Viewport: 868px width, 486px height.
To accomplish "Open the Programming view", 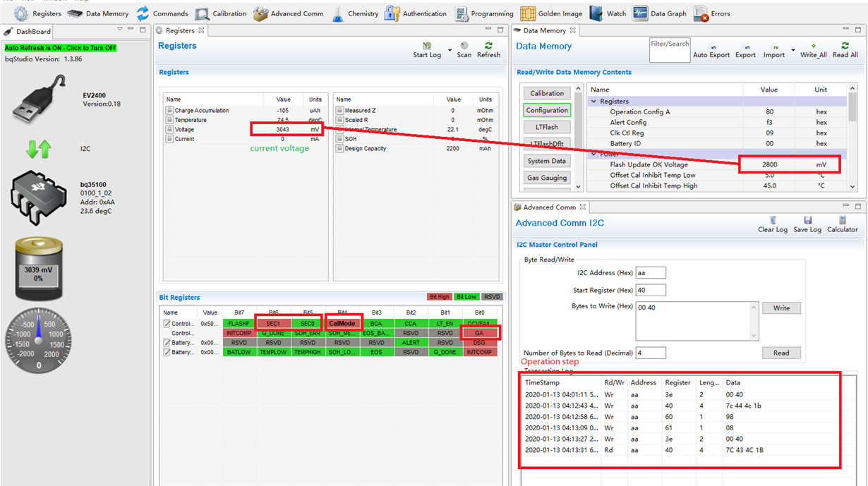I will pyautogui.click(x=484, y=13).
